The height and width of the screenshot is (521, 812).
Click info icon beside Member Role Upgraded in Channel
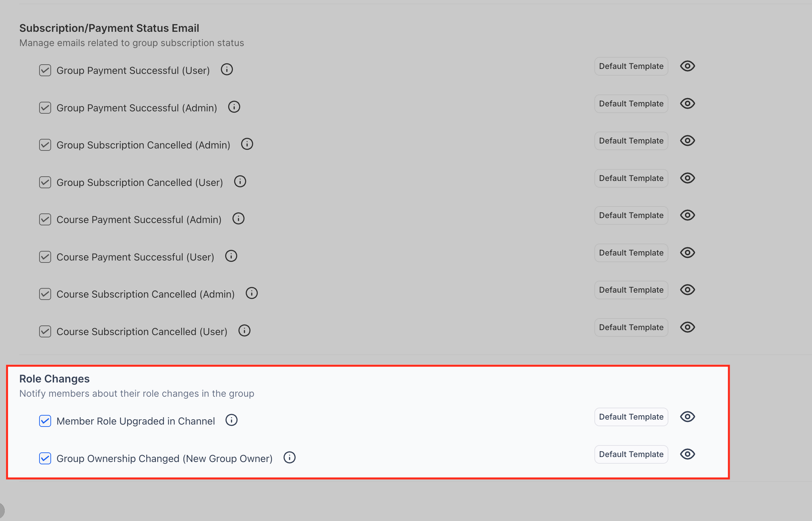point(231,420)
